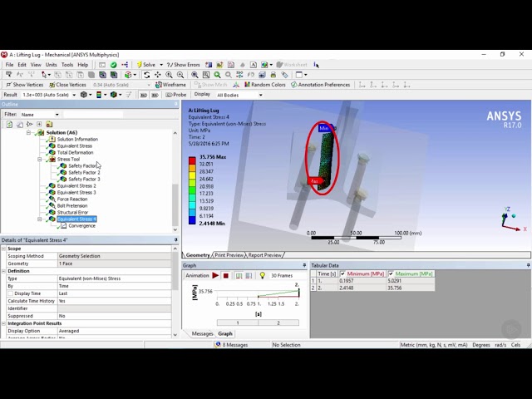Click the Distributed animation frames icon
532x399 pixels.
tap(239, 275)
